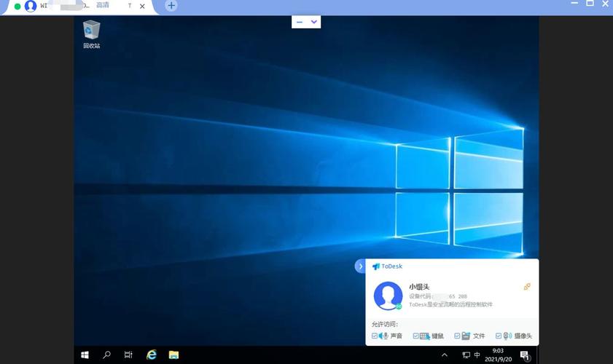Open Task View on the taskbar

128,355
